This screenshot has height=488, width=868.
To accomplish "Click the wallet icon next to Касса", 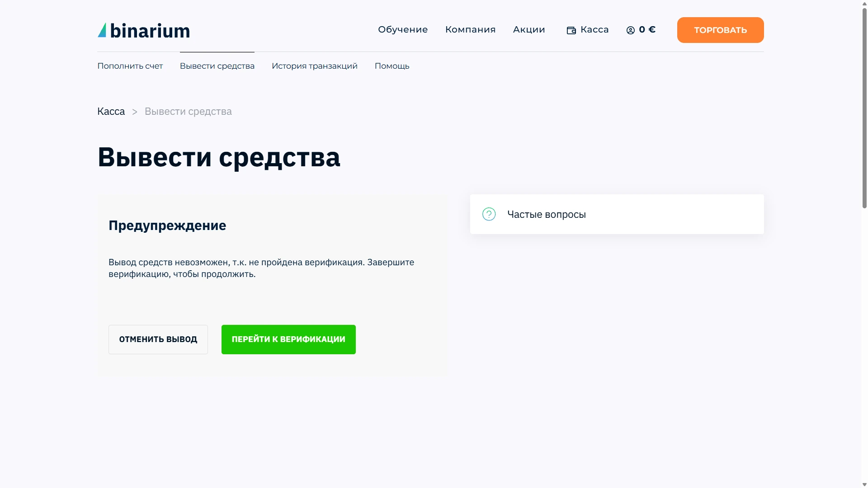I will coord(571,30).
